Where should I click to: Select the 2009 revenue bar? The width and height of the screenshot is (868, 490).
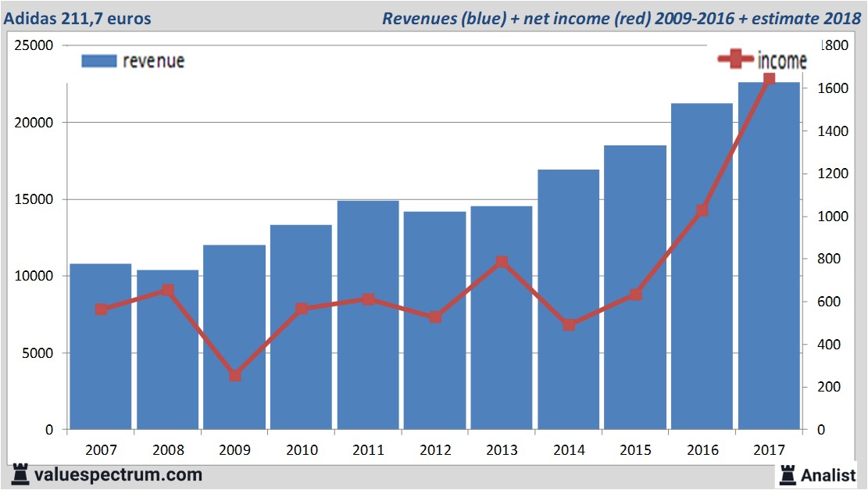[234, 337]
